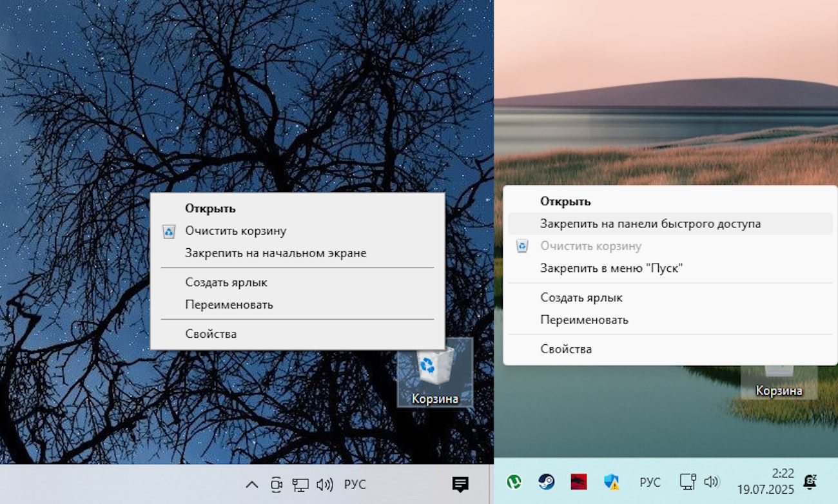Expand hidden tray icons with the chevron arrow
Viewport: 838px width, 504px height.
(x=252, y=485)
